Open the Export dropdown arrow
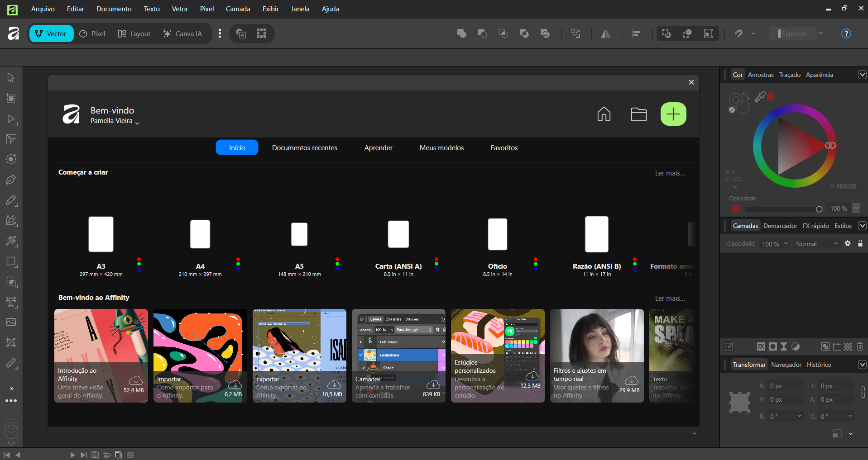This screenshot has height=460, width=868. (821, 33)
